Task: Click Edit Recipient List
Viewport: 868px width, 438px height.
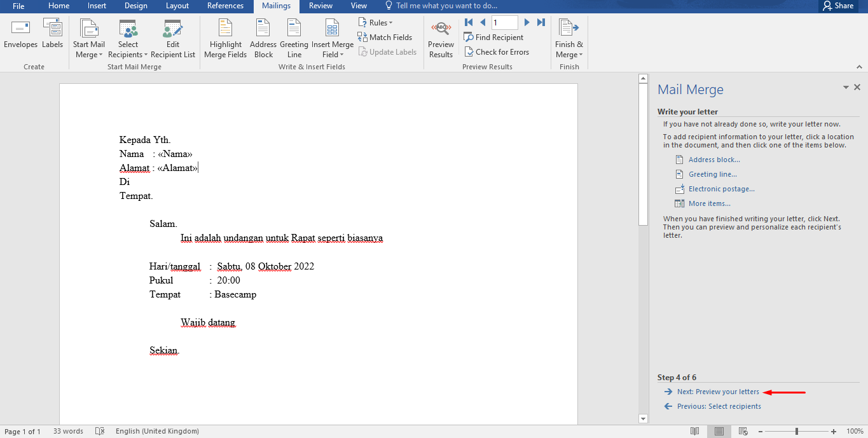Action: [x=173, y=39]
